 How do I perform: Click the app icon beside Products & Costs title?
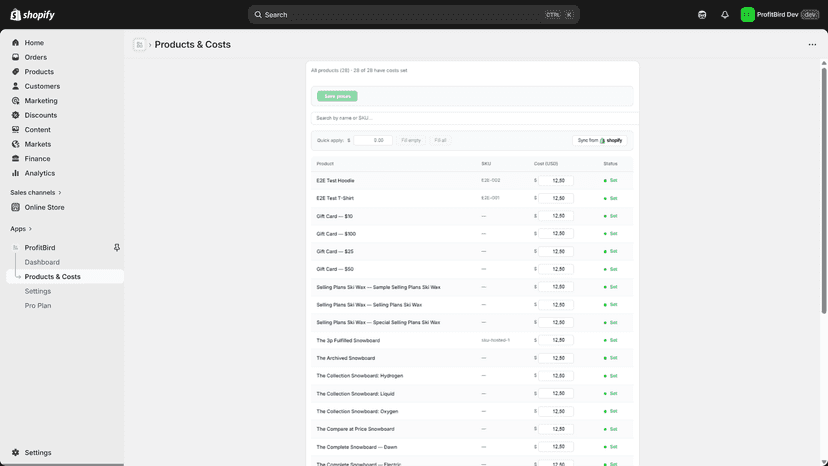click(x=139, y=45)
